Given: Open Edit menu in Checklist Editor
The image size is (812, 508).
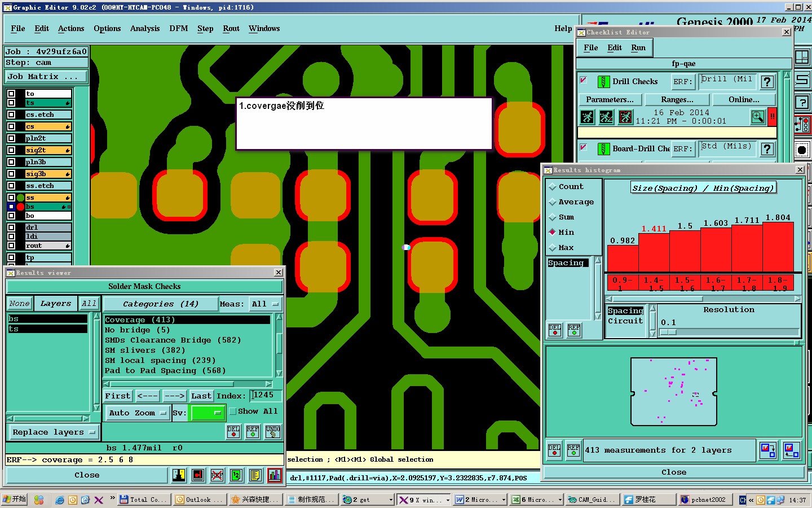Looking at the screenshot, I should pos(615,48).
